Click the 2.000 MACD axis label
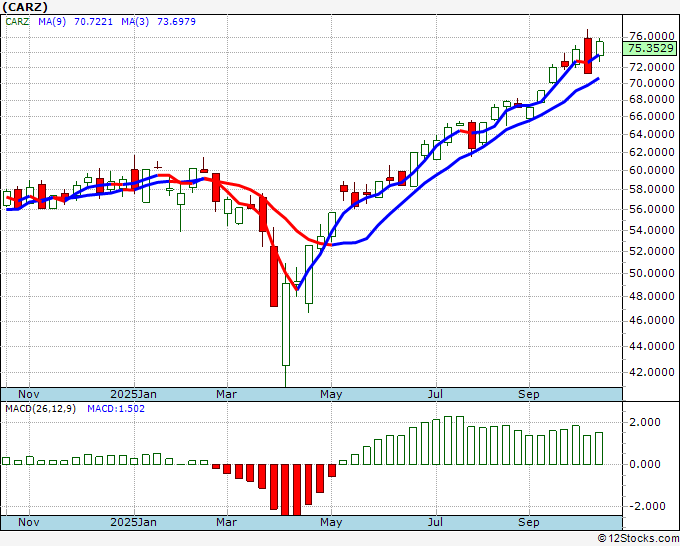The image size is (680, 546). 646,422
